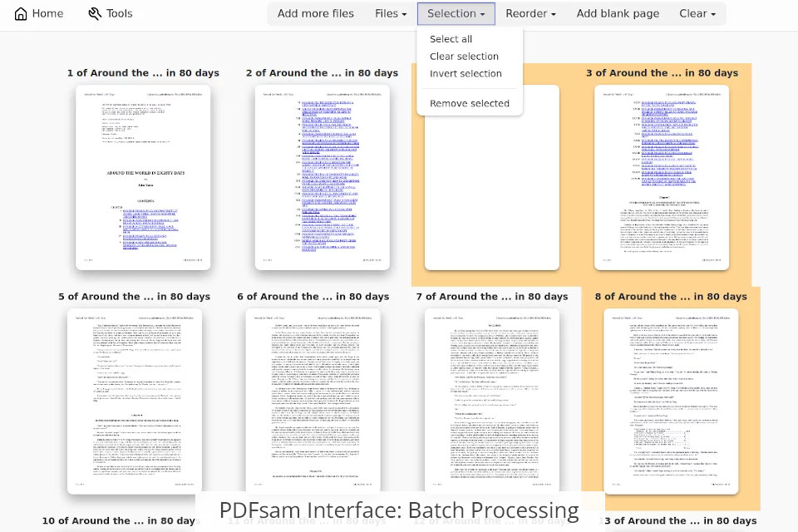Screen dimensions: 798x532
Task: Select highlighted page 3 thumbnail
Action: (x=662, y=178)
